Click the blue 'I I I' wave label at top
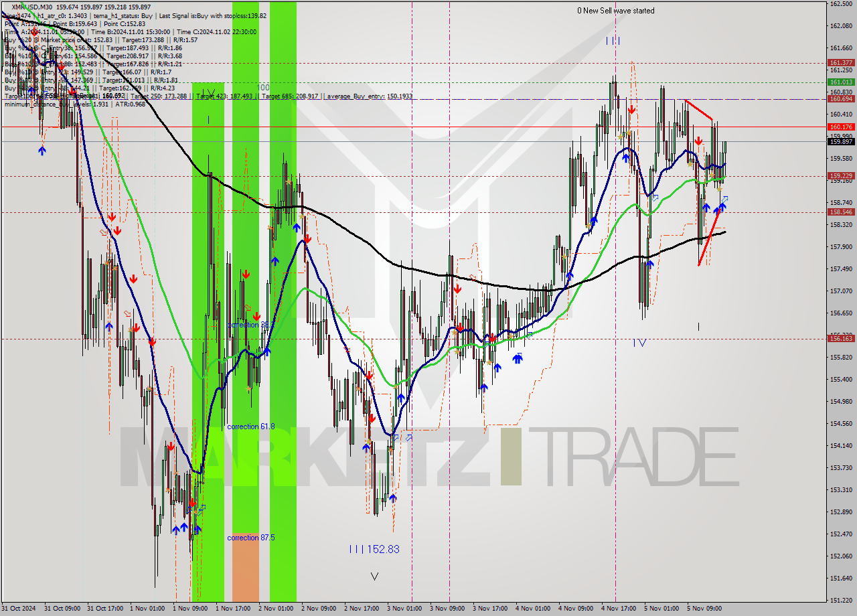857x616 pixels. 613,41
